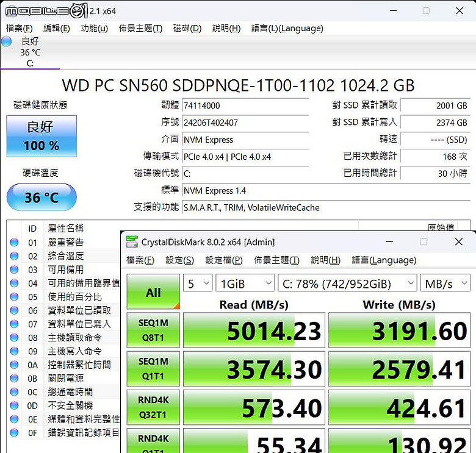This screenshot has height=453, width=476.
Task: Click the supported features field S.M.A.R.T., TRIM
Action: pyautogui.click(x=326, y=208)
